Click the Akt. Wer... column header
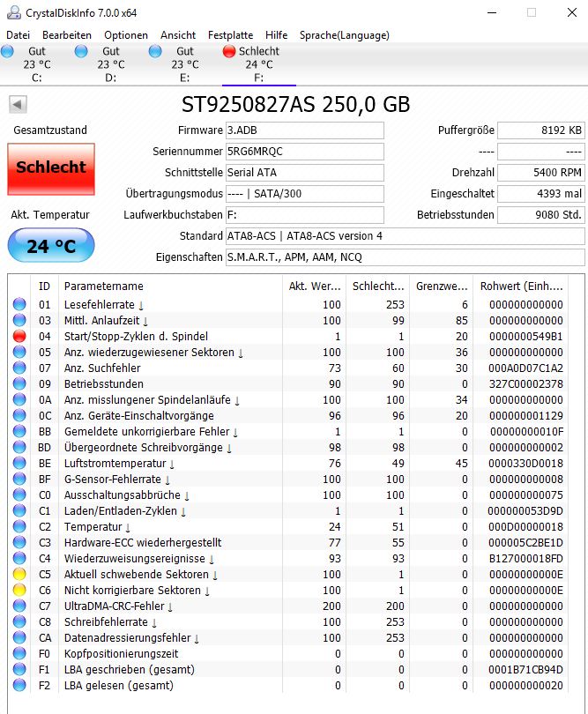 coord(314,286)
